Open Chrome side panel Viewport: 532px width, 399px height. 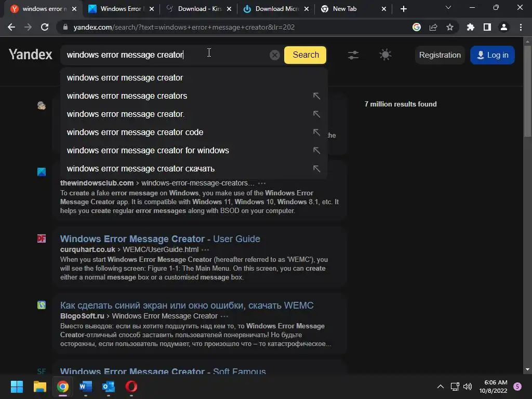(487, 27)
